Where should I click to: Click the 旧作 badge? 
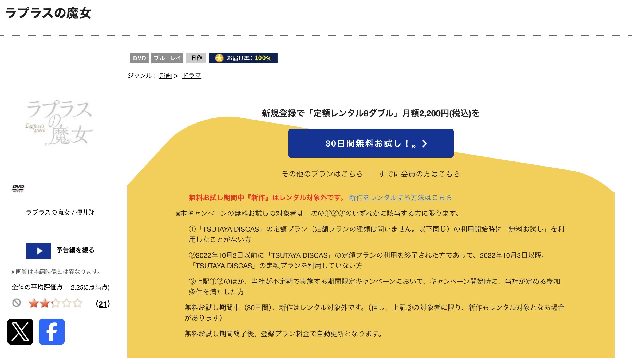tap(196, 58)
